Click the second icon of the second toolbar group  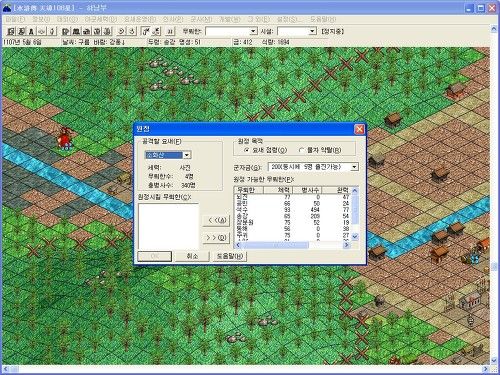pos(76,31)
